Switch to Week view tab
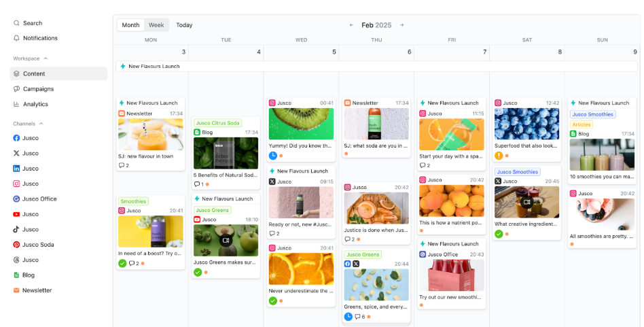Screen dimensions: 644x327 (156, 25)
